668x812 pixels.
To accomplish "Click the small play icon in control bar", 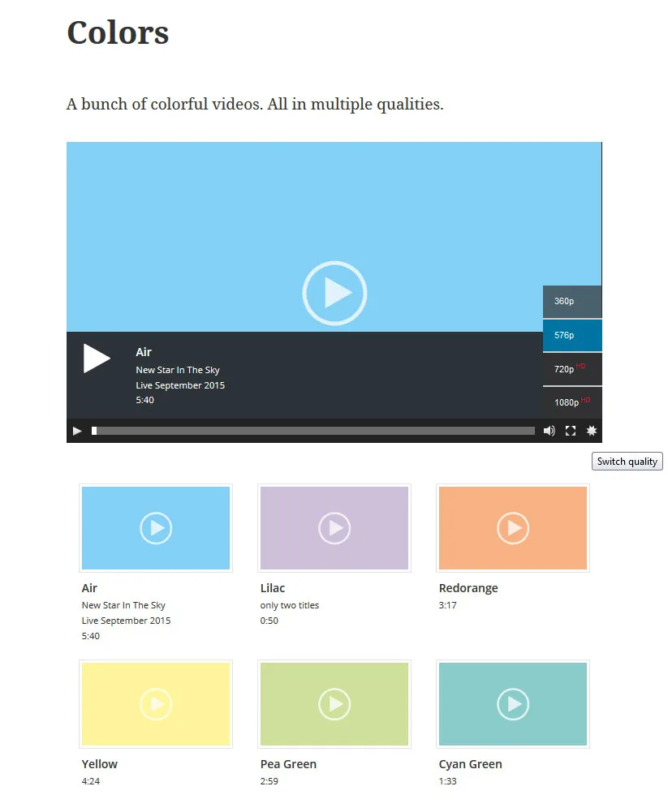I will tap(77, 431).
